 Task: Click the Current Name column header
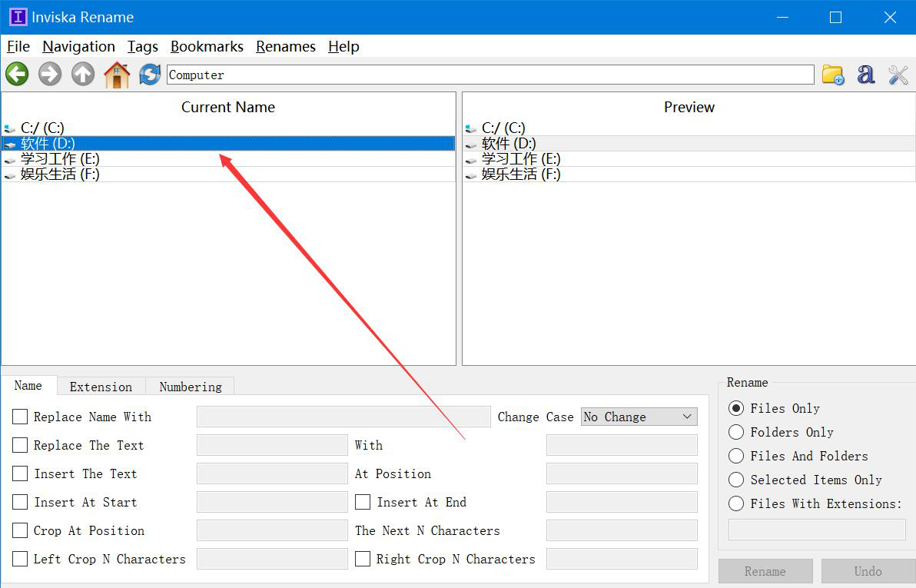pyautogui.click(x=228, y=107)
